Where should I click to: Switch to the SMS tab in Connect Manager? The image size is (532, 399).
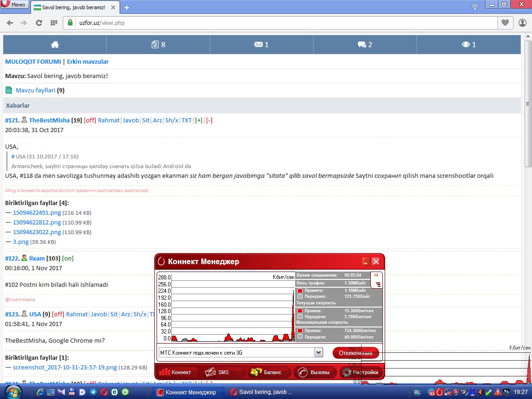[x=218, y=372]
